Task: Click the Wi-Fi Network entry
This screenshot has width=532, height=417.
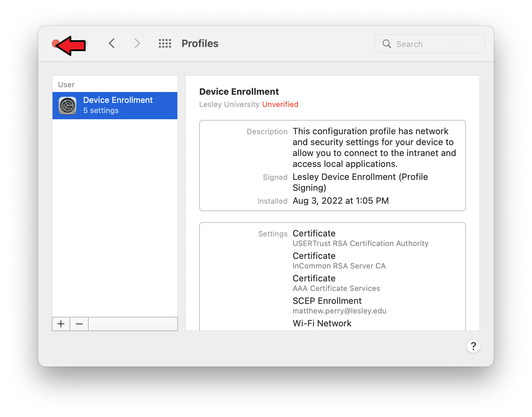Action: click(x=322, y=323)
